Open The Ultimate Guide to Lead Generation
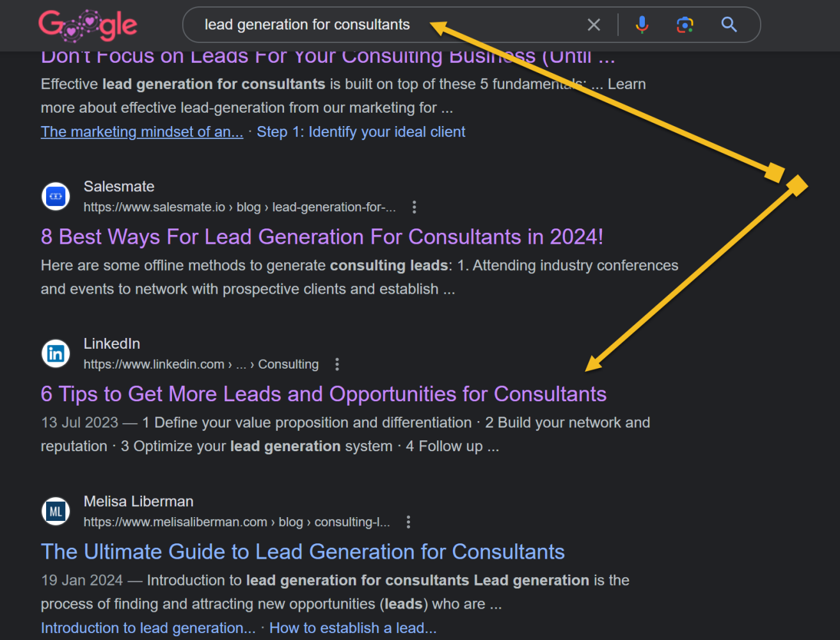This screenshot has width=840, height=640. point(302,552)
